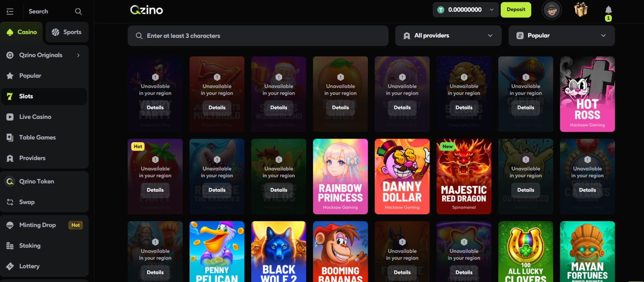Click Details on the Release the Kraken 2 card
Image resolution: width=644 pixels, height=282 pixels.
(217, 190)
